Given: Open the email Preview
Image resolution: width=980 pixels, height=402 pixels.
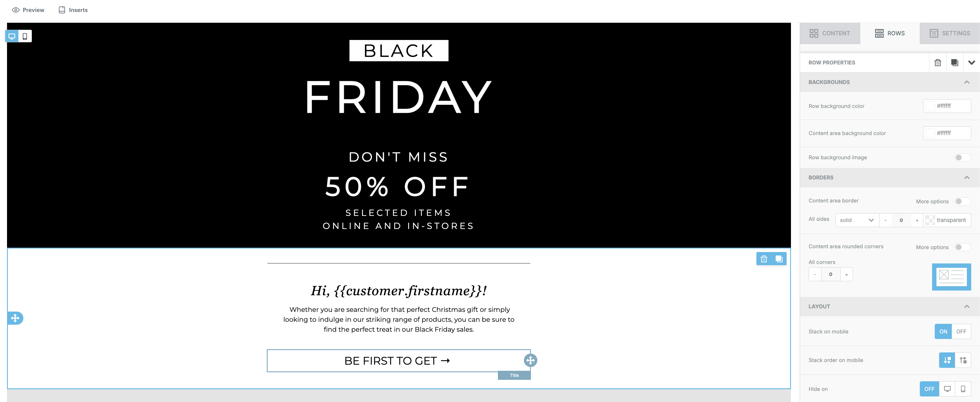Looking at the screenshot, I should 28,10.
